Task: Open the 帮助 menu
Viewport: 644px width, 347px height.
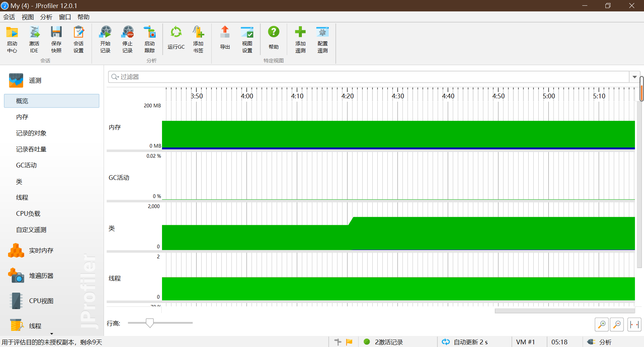Action: click(84, 17)
